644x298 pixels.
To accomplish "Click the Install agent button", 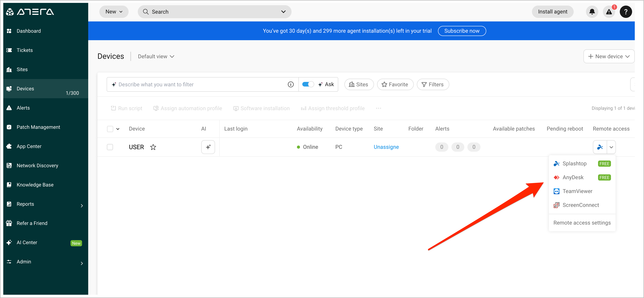I will [x=552, y=12].
